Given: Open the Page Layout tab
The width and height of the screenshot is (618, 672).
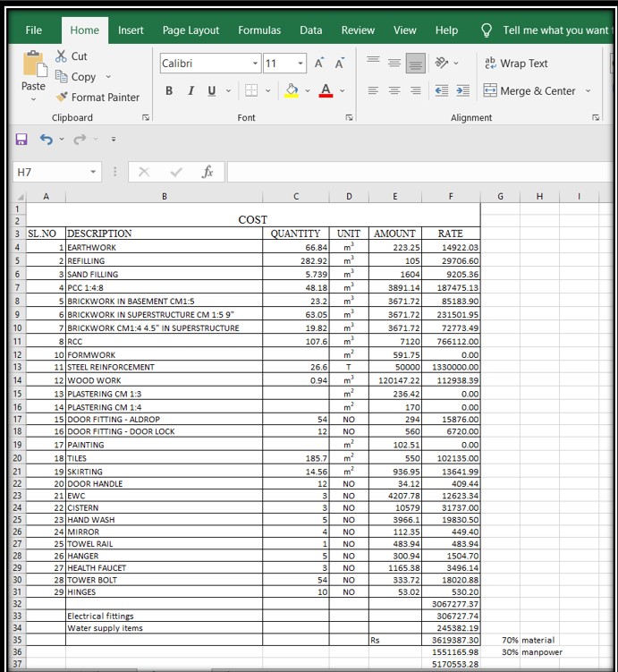Looking at the screenshot, I should click(x=190, y=30).
